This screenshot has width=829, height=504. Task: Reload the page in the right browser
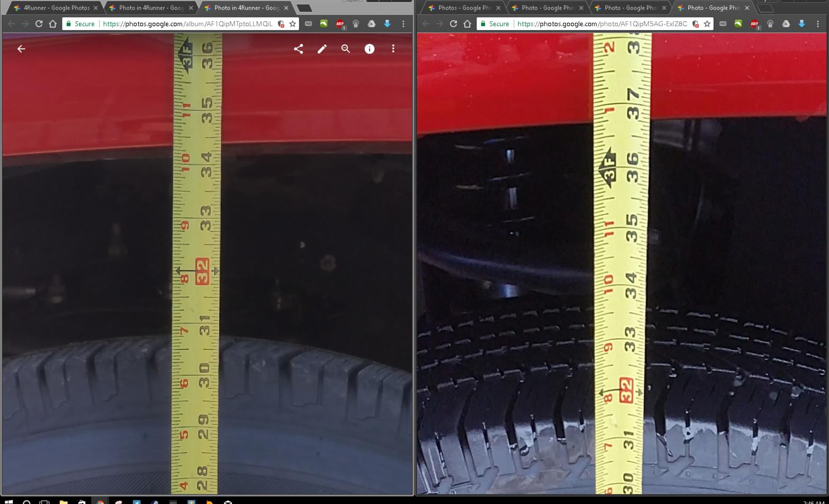click(453, 24)
